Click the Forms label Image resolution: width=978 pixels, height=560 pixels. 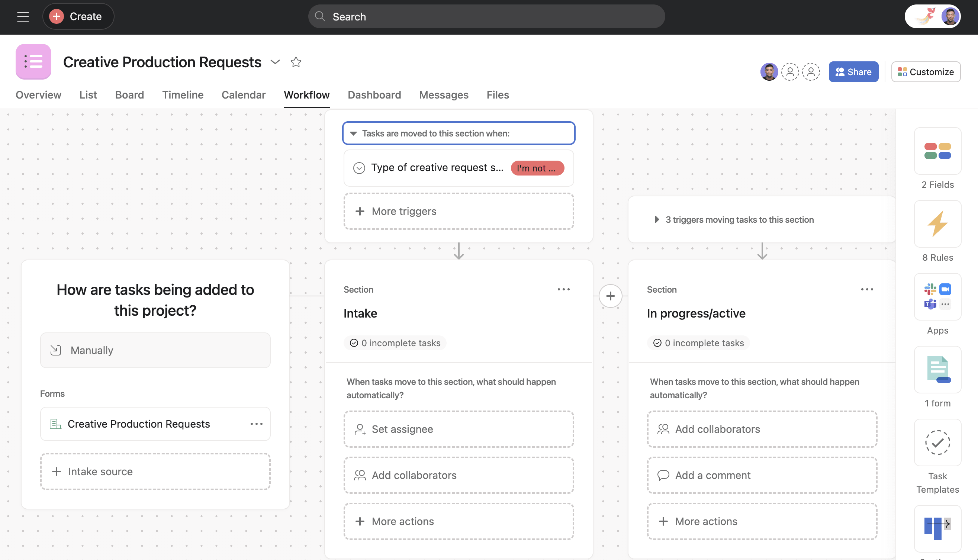click(52, 394)
